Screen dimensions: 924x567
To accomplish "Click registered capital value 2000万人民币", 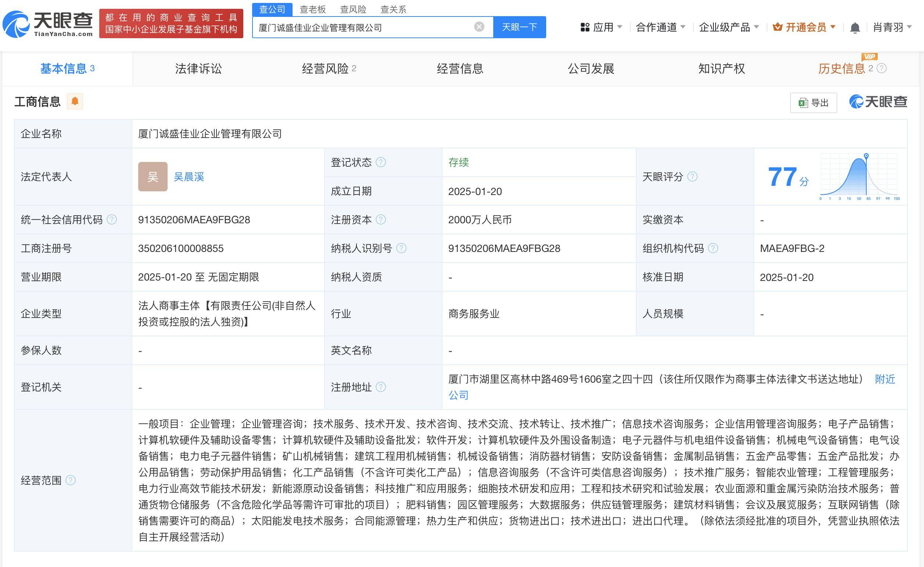I will [x=480, y=220].
